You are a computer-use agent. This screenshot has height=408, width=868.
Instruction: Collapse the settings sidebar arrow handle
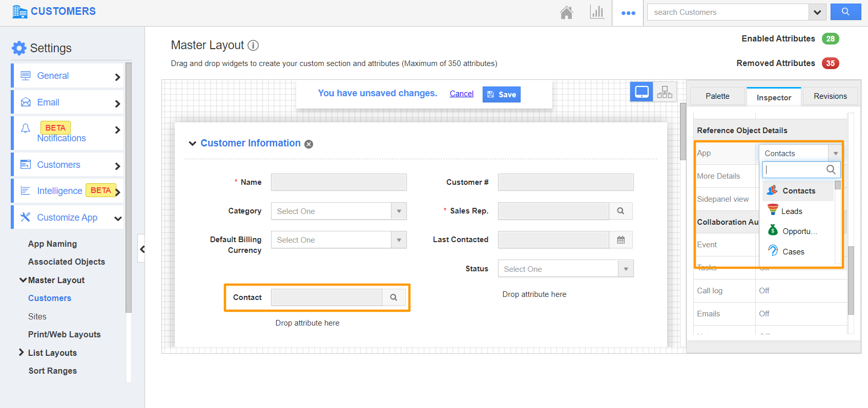point(142,249)
